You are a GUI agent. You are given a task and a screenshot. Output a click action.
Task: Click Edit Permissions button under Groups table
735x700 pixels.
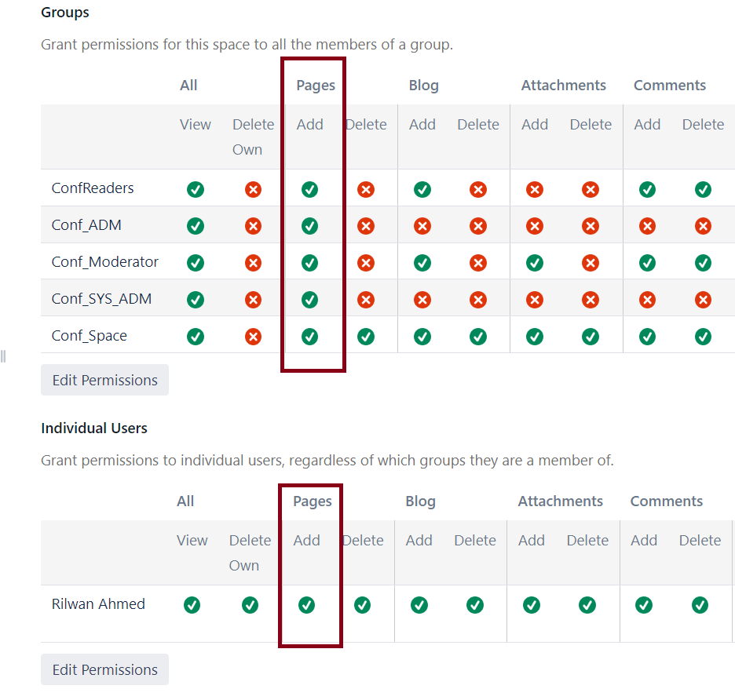104,380
